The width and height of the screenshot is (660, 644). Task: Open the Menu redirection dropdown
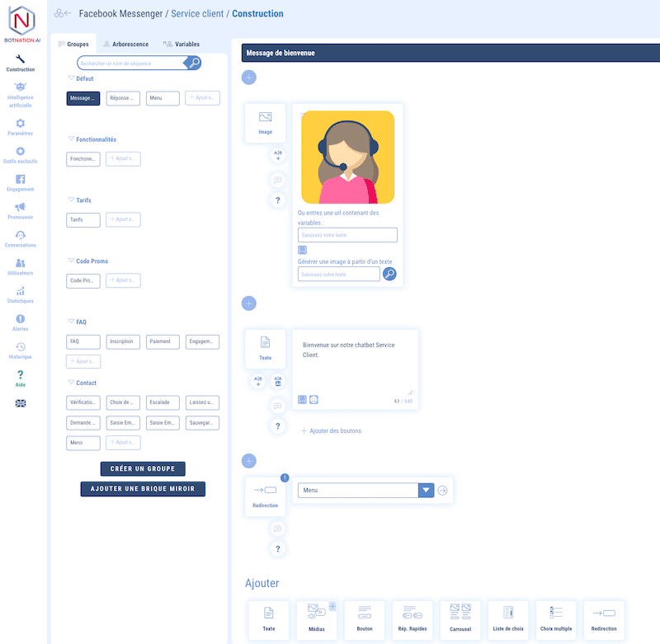coord(426,489)
